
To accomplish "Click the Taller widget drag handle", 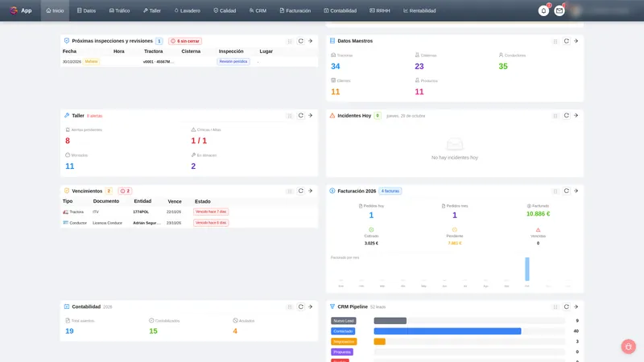I will [x=290, y=116].
